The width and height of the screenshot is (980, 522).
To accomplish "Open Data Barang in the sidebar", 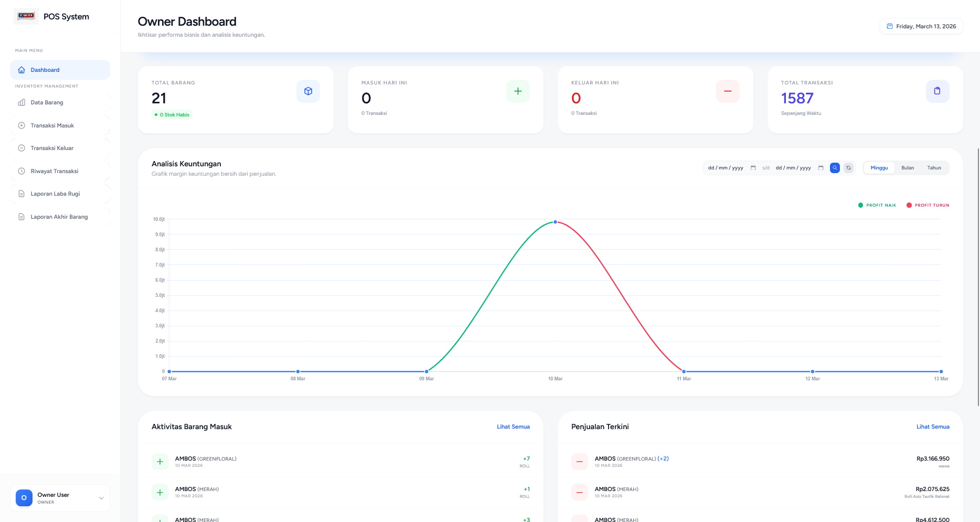I will click(x=47, y=103).
